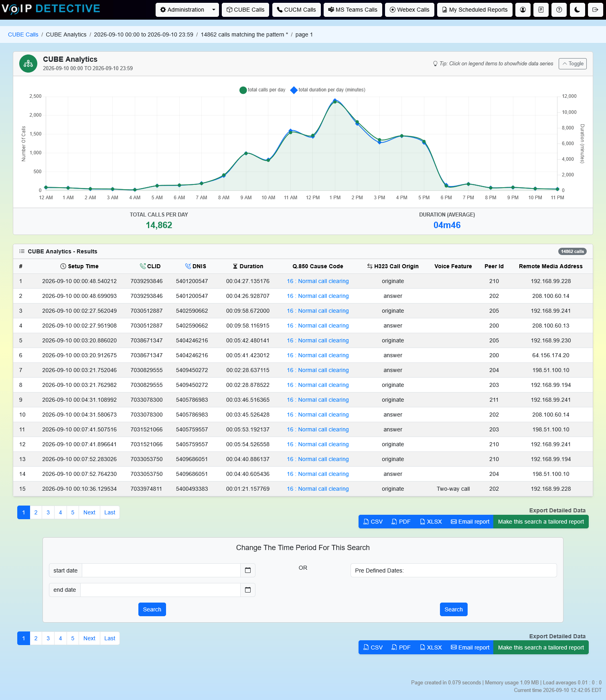The image size is (606, 700).
Task: Go to page 4 in bottom pagination
Action: click(60, 638)
